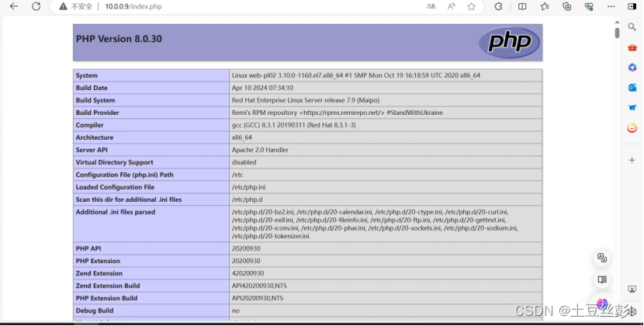The image size is (644, 326).
Task: Click the Apache 2.0 Handler value
Action: (x=260, y=150)
